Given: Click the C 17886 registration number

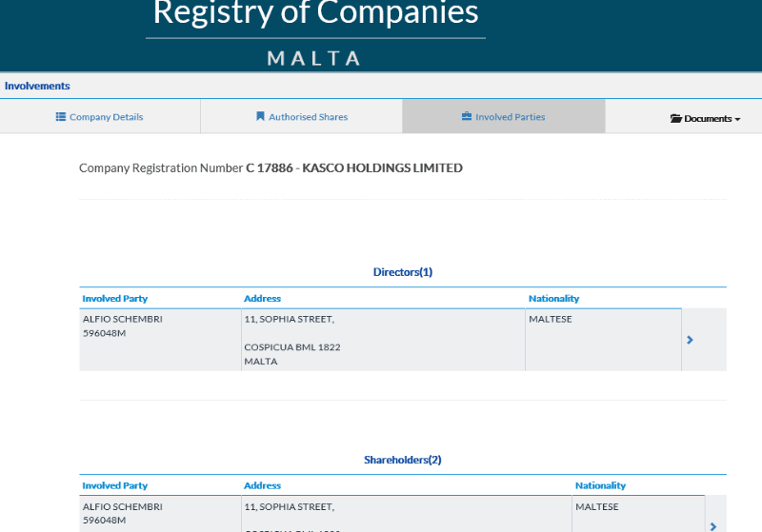Looking at the screenshot, I should point(270,167).
